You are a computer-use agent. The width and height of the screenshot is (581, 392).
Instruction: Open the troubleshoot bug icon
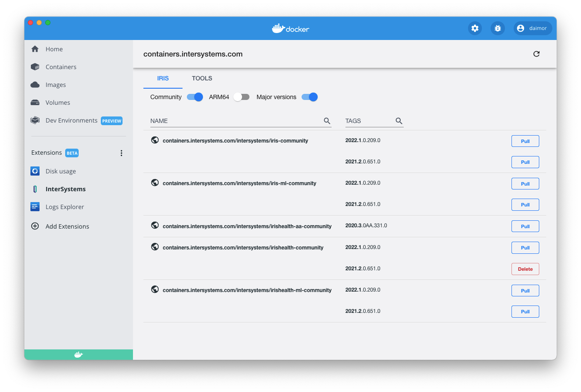pyautogui.click(x=498, y=28)
